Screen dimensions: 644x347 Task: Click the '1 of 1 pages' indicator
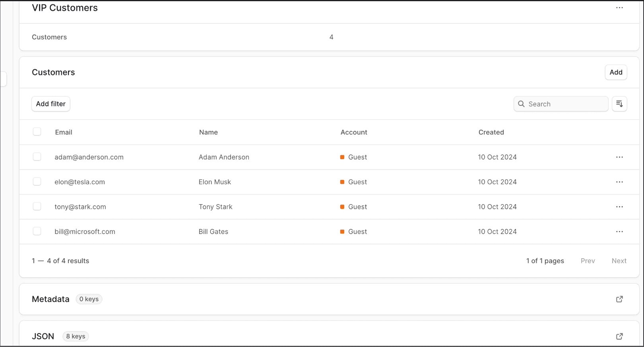(545, 261)
